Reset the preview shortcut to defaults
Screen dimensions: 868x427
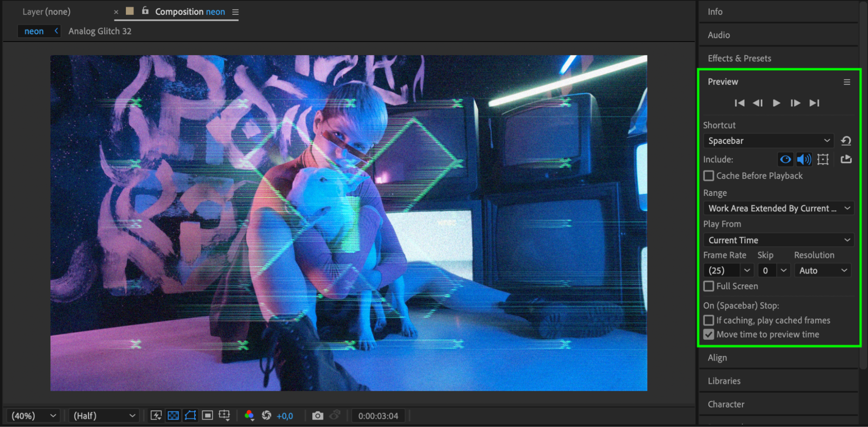click(x=846, y=141)
